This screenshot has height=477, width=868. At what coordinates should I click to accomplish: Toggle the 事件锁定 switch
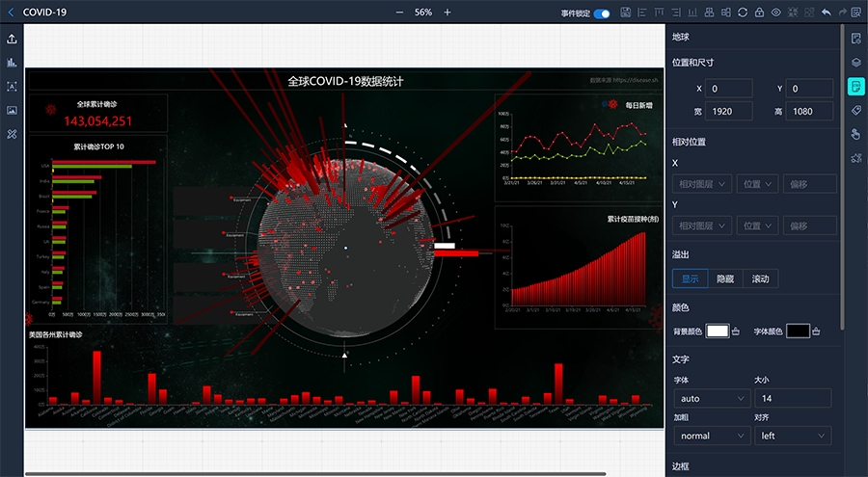tap(602, 13)
